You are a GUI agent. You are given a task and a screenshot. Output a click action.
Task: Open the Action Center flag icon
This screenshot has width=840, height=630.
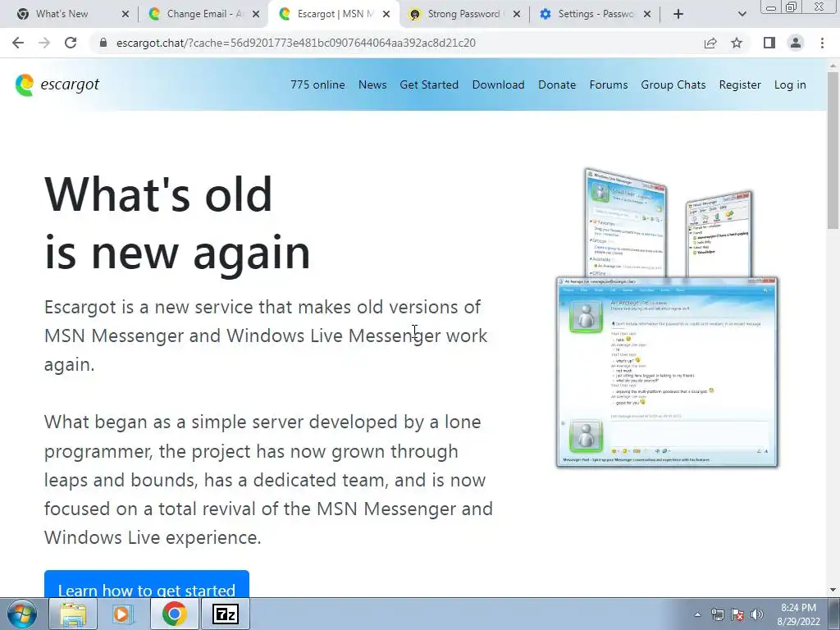click(737, 614)
